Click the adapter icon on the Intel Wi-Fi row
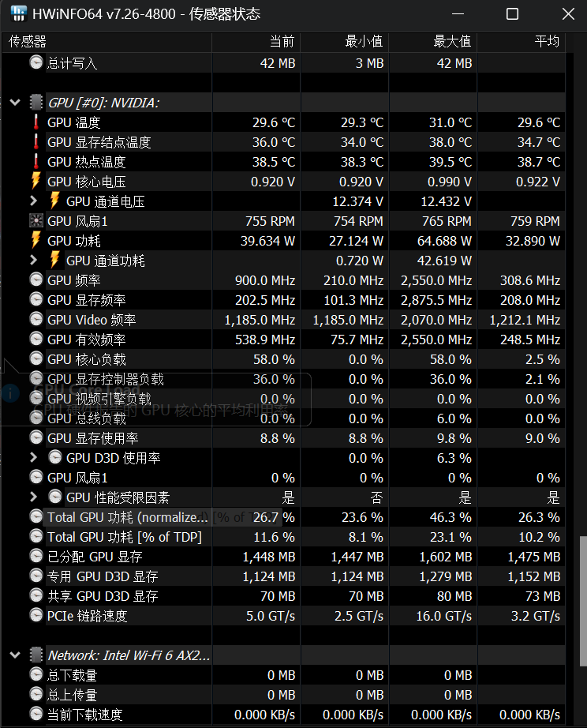 [34, 655]
